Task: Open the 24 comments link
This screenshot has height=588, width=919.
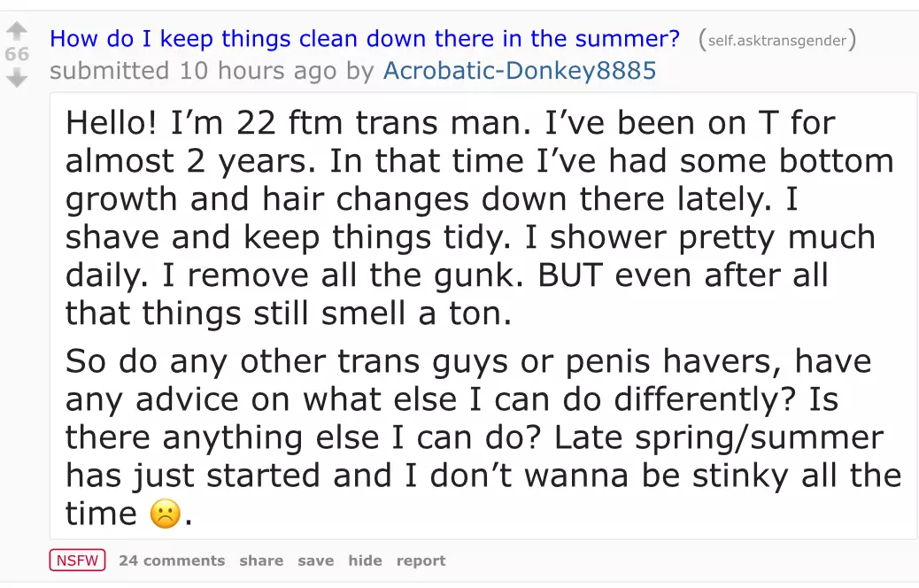Action: coord(172,561)
